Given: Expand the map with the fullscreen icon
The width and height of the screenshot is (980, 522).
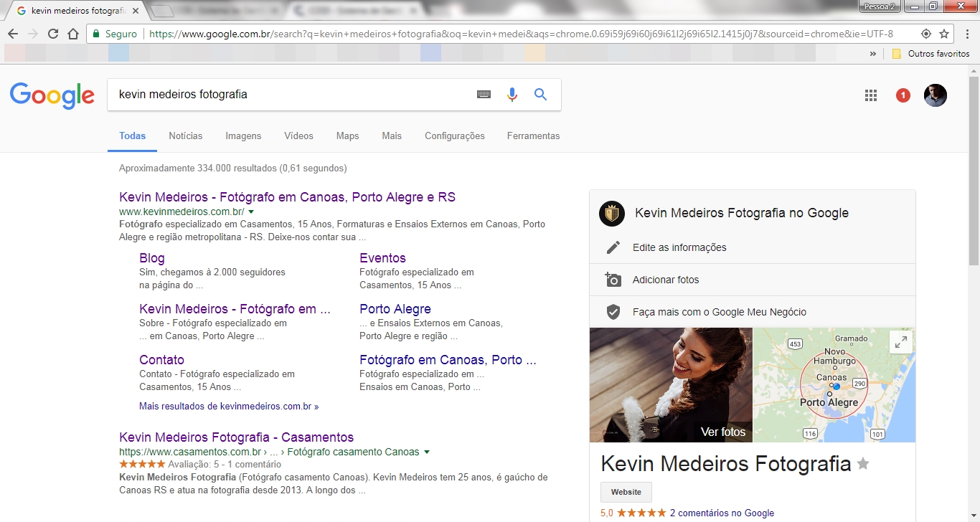Looking at the screenshot, I should 901,342.
